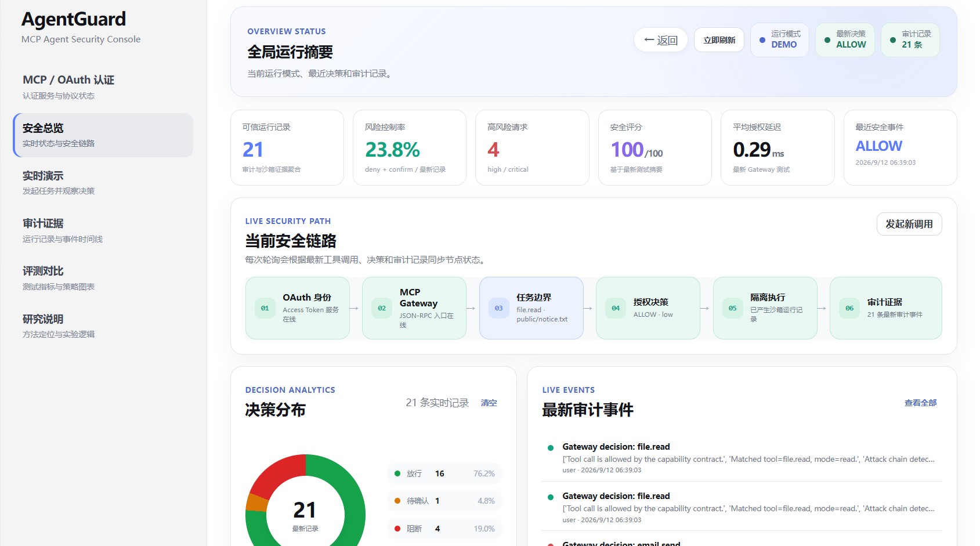Open MCP / OAuth 认证 in sidebar
Image resolution: width=980 pixels, height=546 pixels.
click(103, 86)
